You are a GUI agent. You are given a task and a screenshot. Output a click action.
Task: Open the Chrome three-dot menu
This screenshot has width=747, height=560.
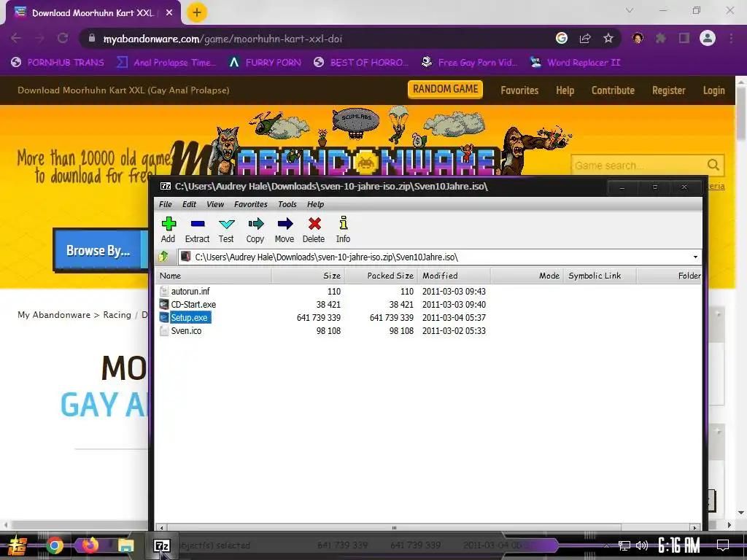coord(731,38)
